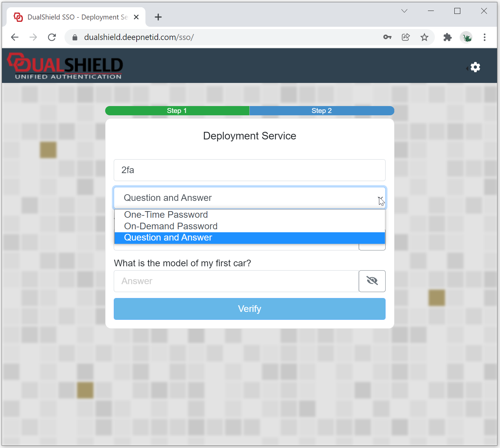Screen dimensions: 500x448
Task: Open a new browser tab
Action: click(158, 17)
